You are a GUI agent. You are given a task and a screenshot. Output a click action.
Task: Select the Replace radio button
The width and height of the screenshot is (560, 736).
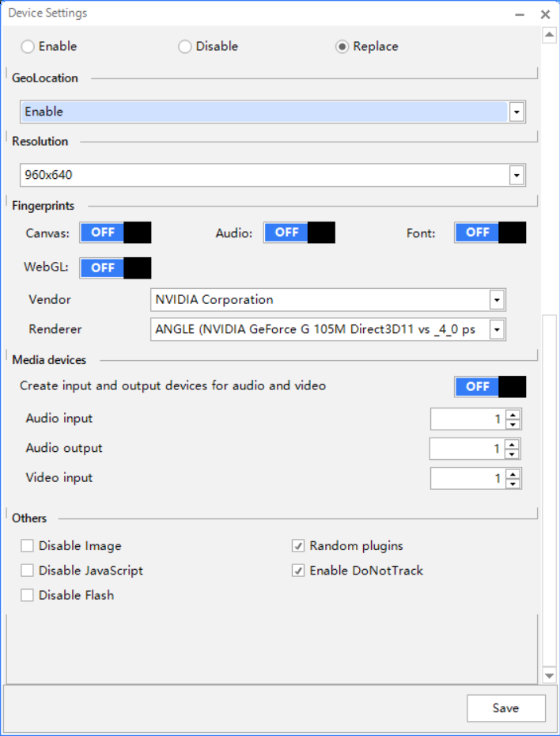[x=342, y=47]
